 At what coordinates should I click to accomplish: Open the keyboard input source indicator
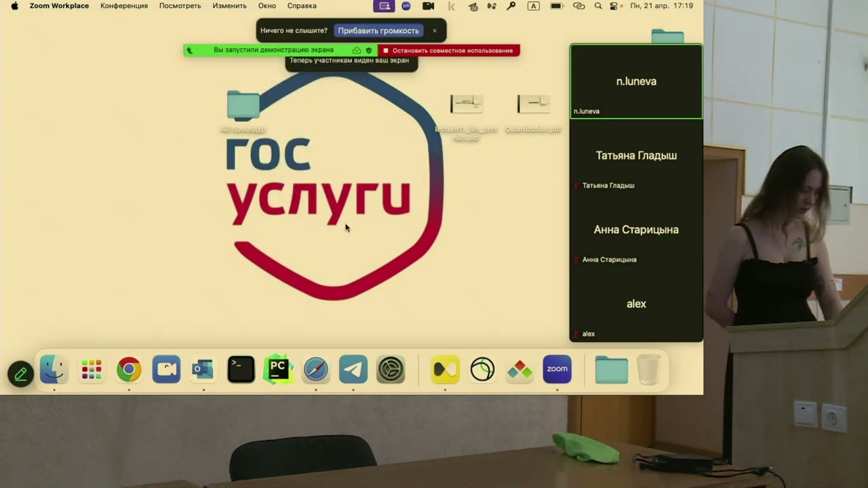pos(534,6)
